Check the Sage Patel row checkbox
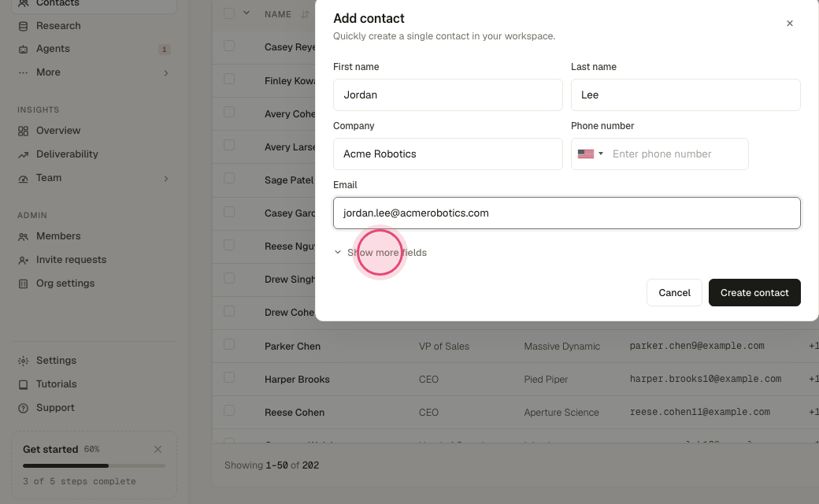This screenshot has width=819, height=504. (229, 178)
